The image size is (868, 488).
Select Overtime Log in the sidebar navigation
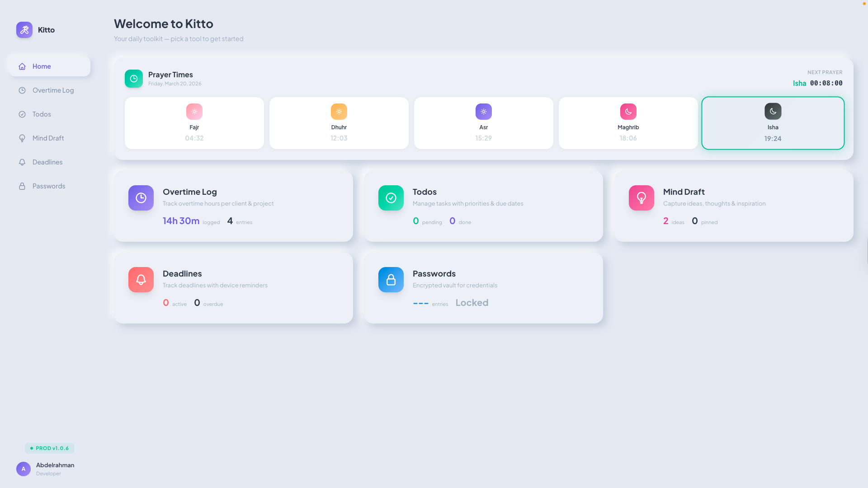[x=53, y=90]
